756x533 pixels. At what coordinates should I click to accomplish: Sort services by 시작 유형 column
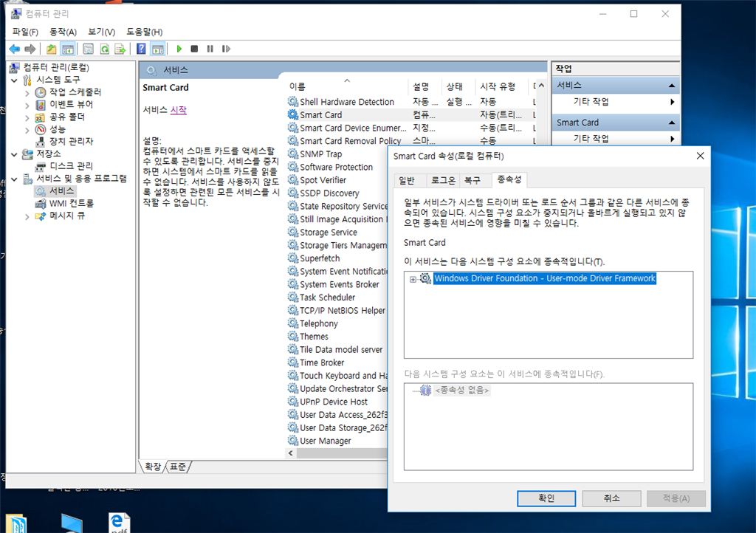coord(501,86)
